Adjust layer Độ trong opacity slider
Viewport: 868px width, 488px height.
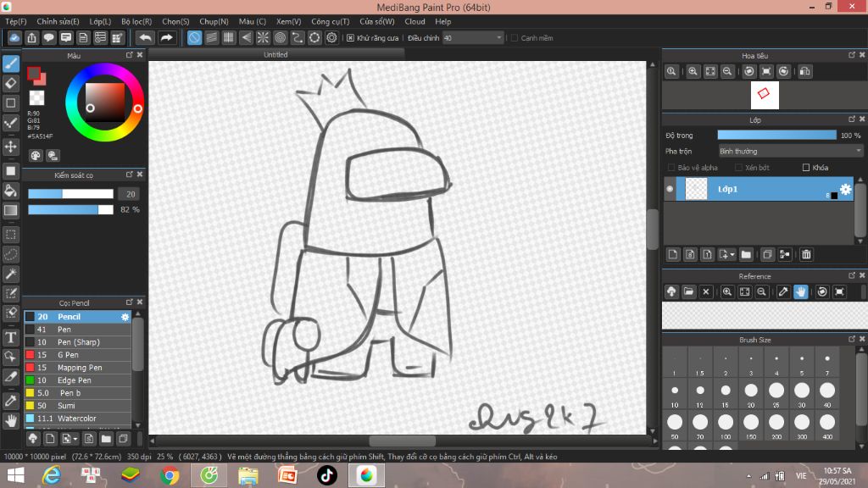(x=776, y=135)
